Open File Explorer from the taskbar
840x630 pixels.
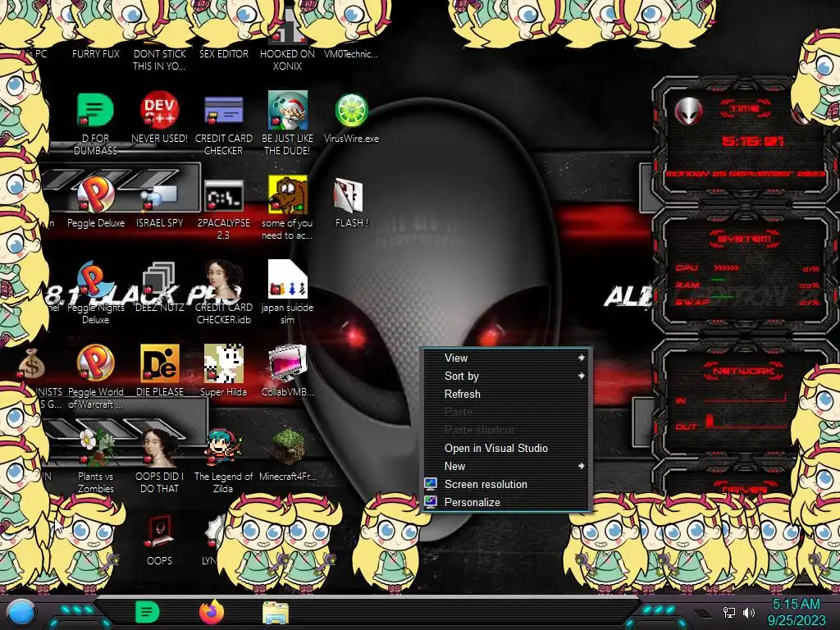click(x=276, y=613)
